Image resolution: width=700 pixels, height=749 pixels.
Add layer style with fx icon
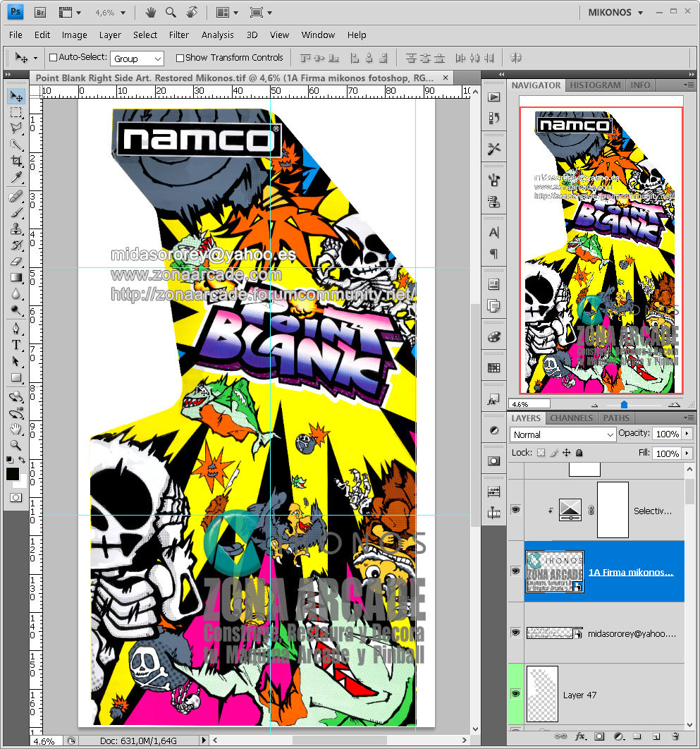581,736
